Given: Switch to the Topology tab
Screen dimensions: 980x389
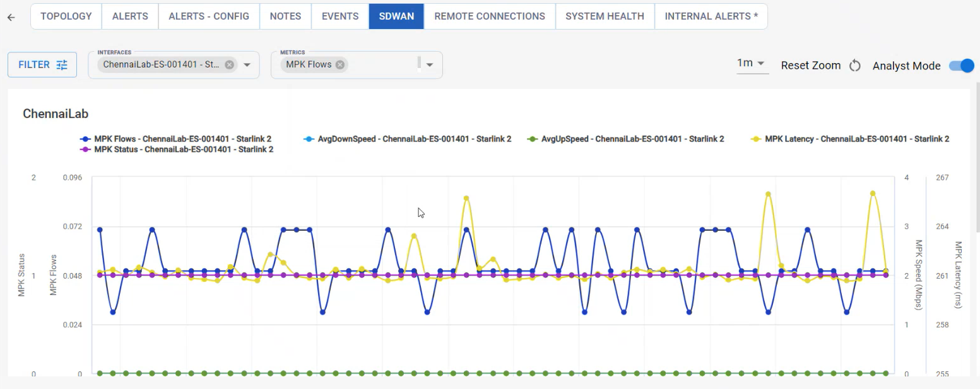Looking at the screenshot, I should click(66, 16).
